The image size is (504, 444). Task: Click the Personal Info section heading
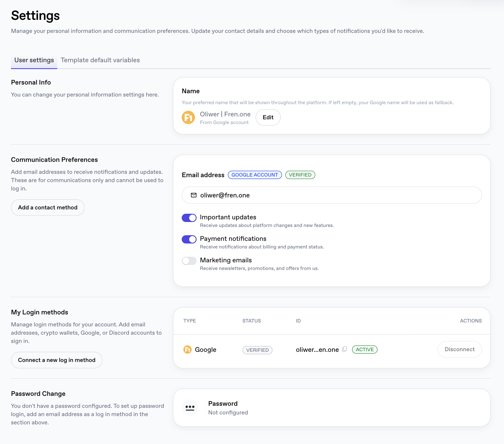click(31, 82)
